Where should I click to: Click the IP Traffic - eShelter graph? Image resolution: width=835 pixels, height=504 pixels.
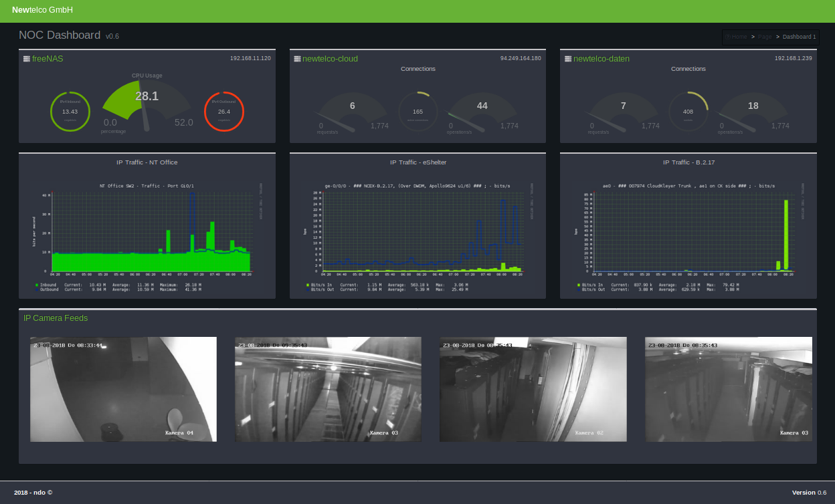[x=417, y=231]
